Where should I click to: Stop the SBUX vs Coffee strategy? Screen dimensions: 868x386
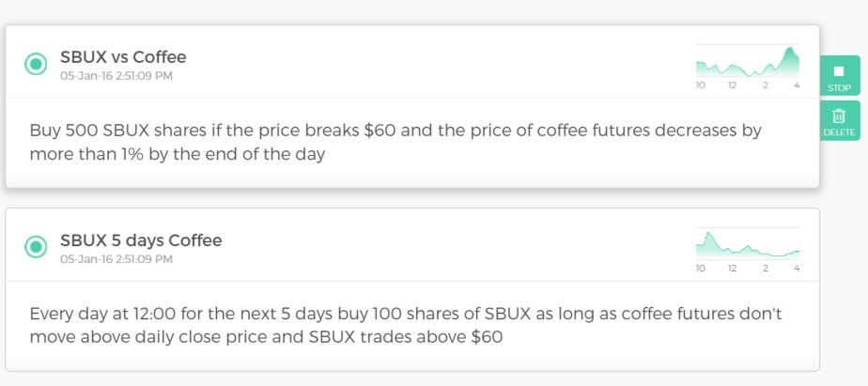click(840, 76)
